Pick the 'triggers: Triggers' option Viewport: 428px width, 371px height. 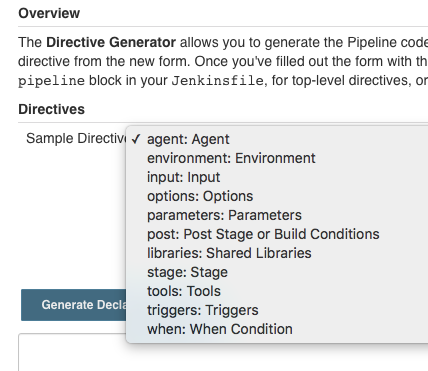pyautogui.click(x=277, y=310)
